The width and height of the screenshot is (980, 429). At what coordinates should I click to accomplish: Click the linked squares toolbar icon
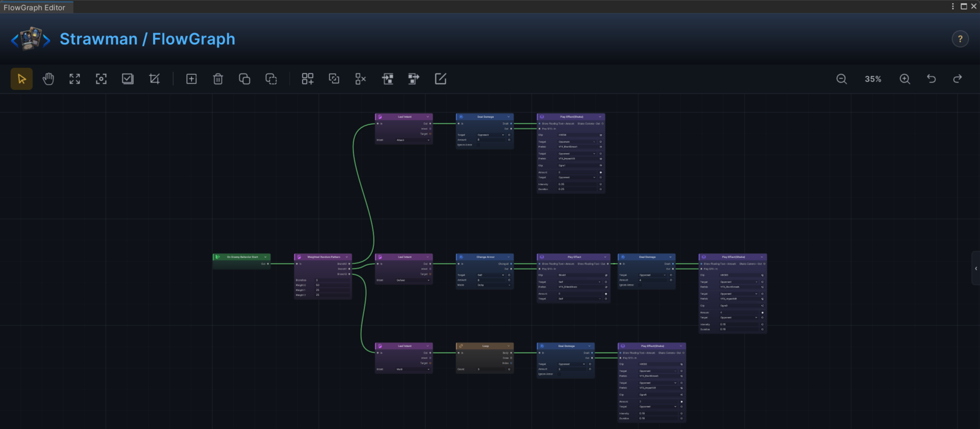(x=334, y=79)
